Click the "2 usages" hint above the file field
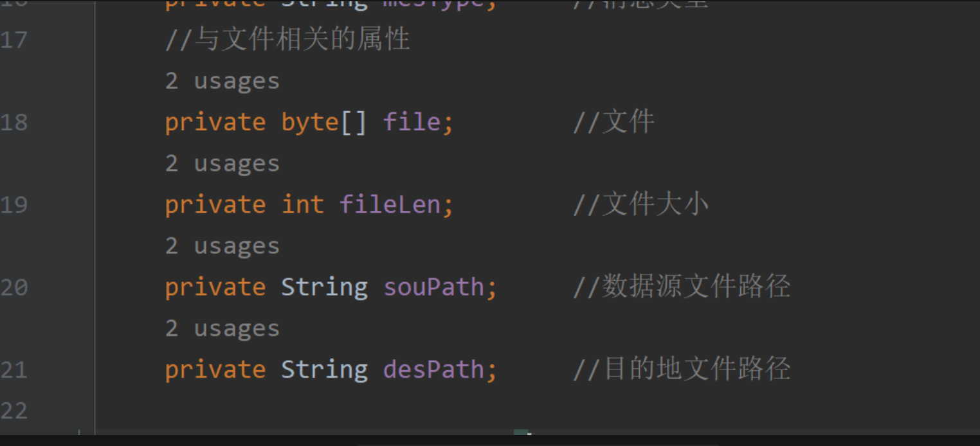The image size is (980, 446). (x=222, y=82)
